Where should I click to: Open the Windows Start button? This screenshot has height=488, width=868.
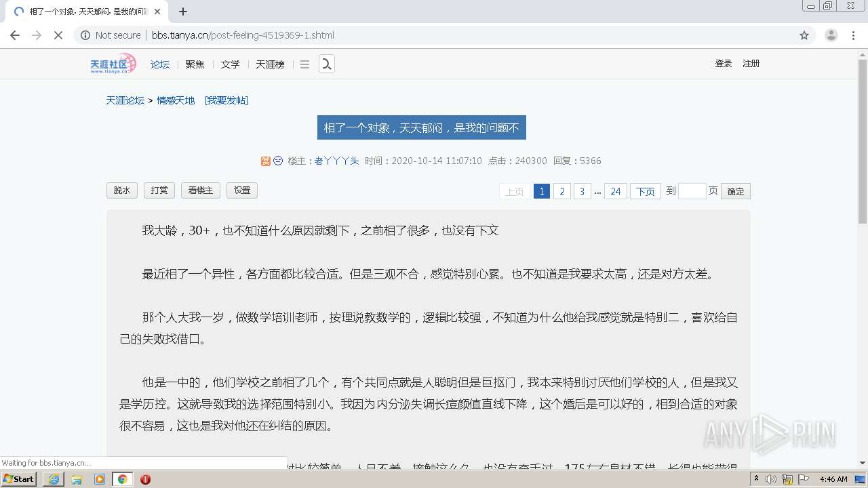[x=19, y=479]
